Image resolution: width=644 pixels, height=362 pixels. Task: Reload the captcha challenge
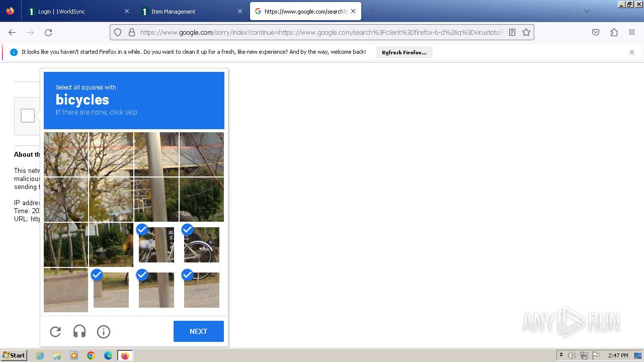point(55,331)
